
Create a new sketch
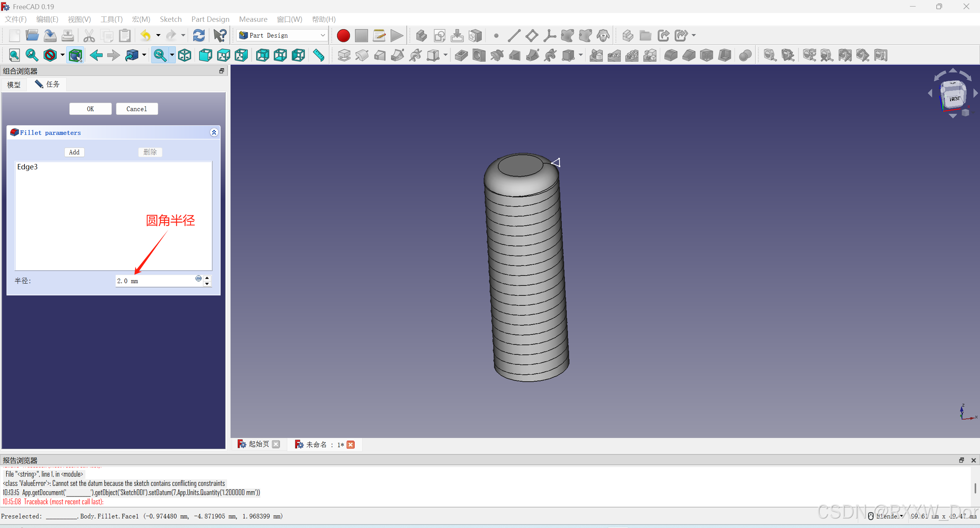pyautogui.click(x=439, y=36)
